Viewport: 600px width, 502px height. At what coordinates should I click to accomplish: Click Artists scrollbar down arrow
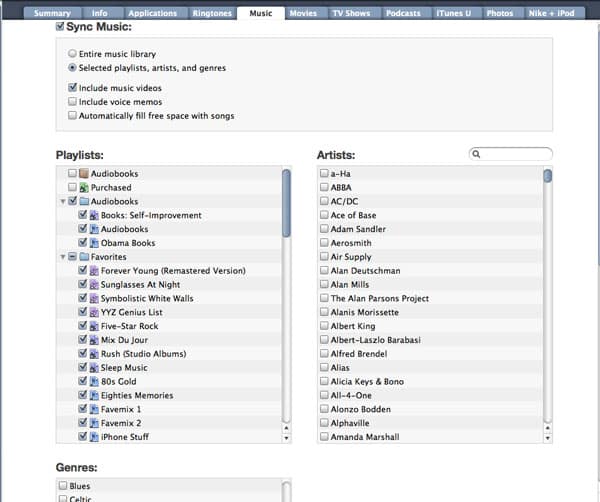548,438
